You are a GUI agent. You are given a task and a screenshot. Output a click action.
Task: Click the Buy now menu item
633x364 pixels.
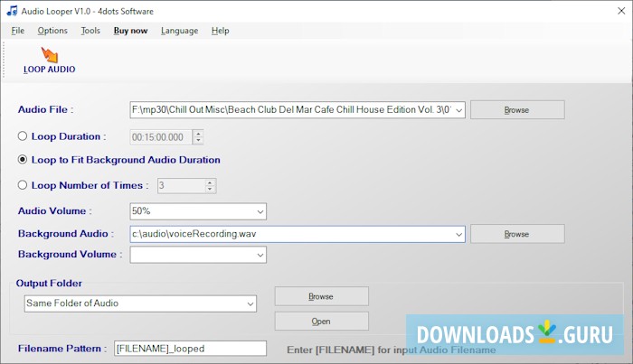(130, 31)
